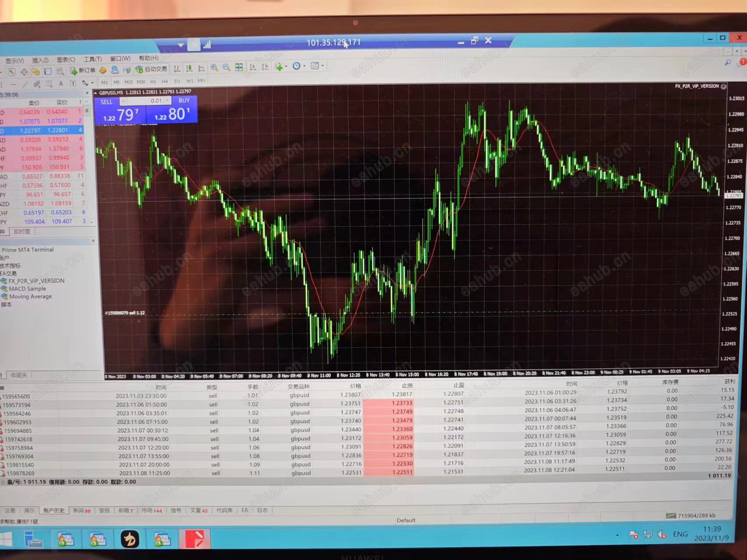The height and width of the screenshot is (560, 747).
Task: Select the H1 timeframe
Action: (153, 82)
